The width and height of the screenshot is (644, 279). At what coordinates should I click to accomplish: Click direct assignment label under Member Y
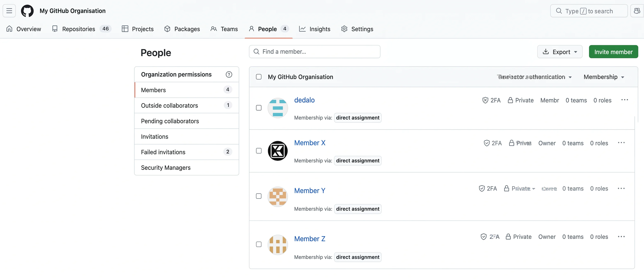(358, 209)
